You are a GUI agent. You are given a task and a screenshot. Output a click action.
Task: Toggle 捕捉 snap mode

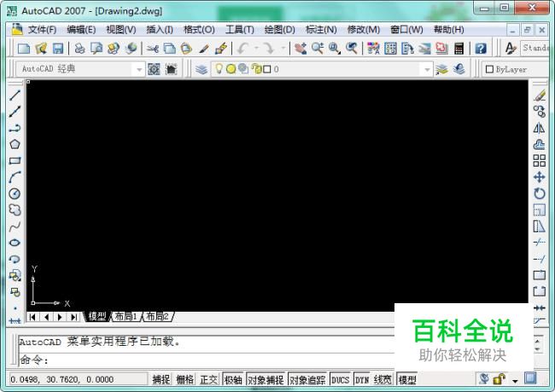coord(161,379)
